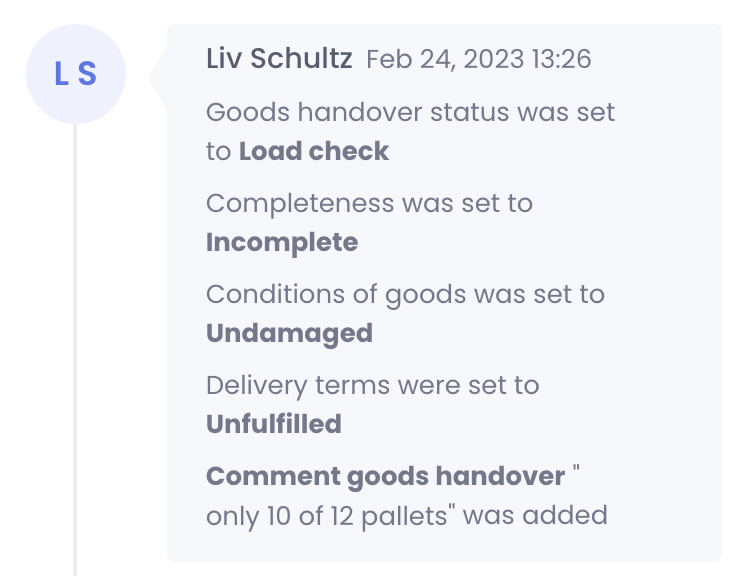
Task: Click the word "to" before Load check
Action: pos(218,152)
